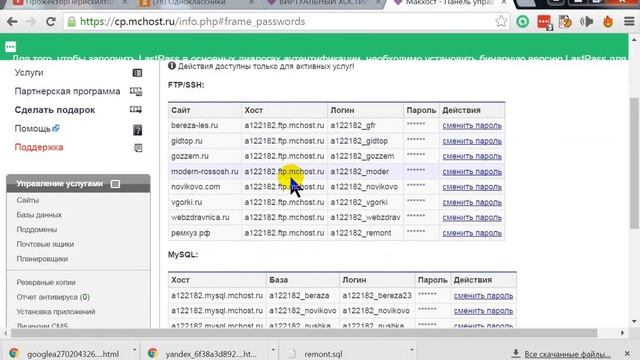Screen dimensions: 640x360
Task: Click the orange flame extension icon
Action: pos(608,22)
